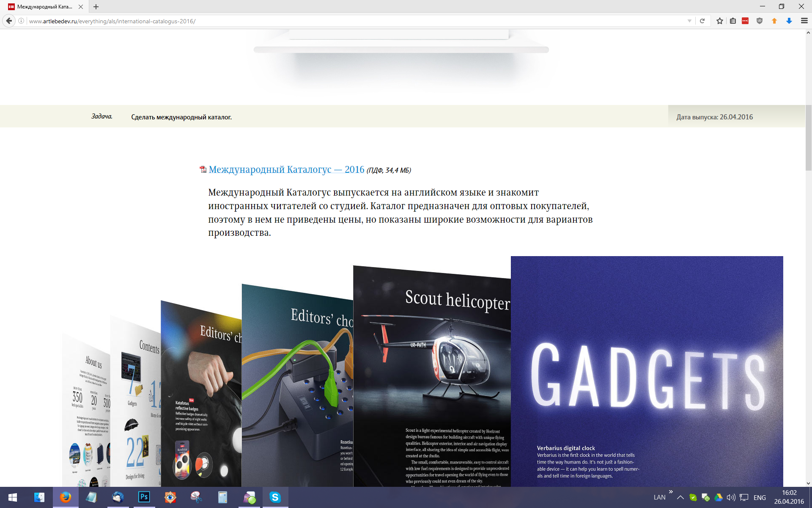Open the FastStone eye viewer icon
The width and height of the screenshot is (812, 508).
click(170, 497)
